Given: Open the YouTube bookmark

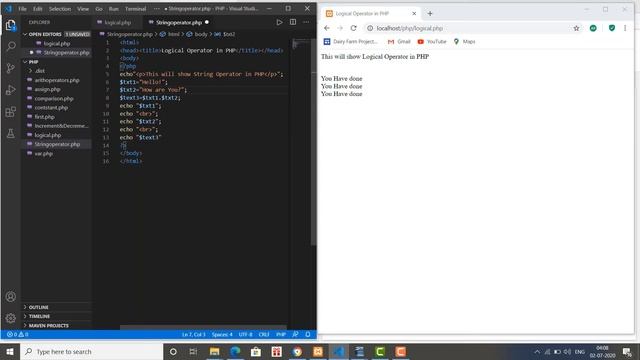Looking at the screenshot, I should pyautogui.click(x=432, y=42).
